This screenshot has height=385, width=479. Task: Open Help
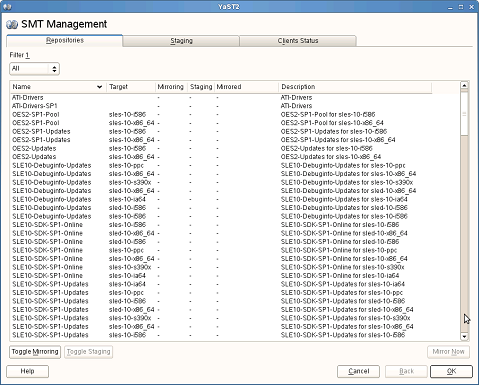tap(27, 371)
